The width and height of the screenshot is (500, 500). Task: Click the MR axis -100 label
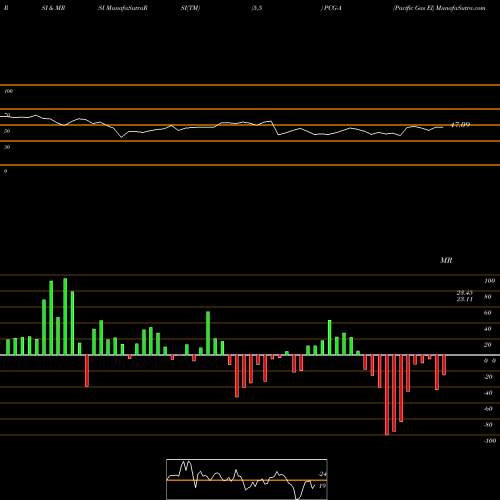coord(490,441)
